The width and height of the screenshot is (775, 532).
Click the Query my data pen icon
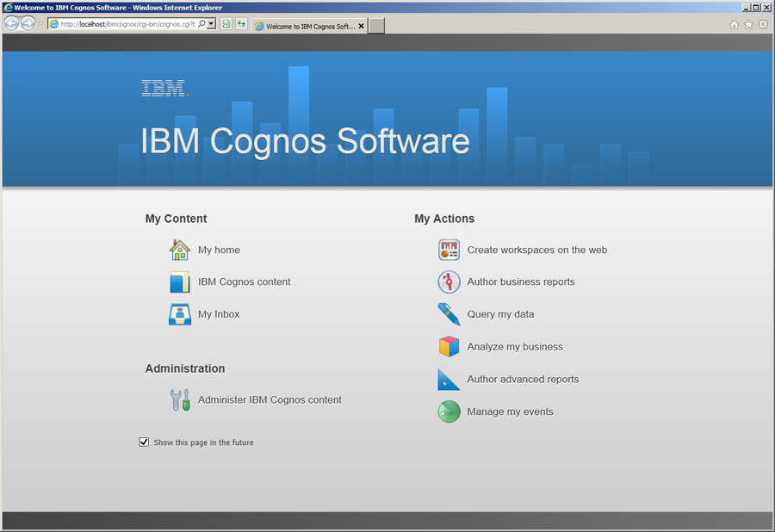pos(449,315)
